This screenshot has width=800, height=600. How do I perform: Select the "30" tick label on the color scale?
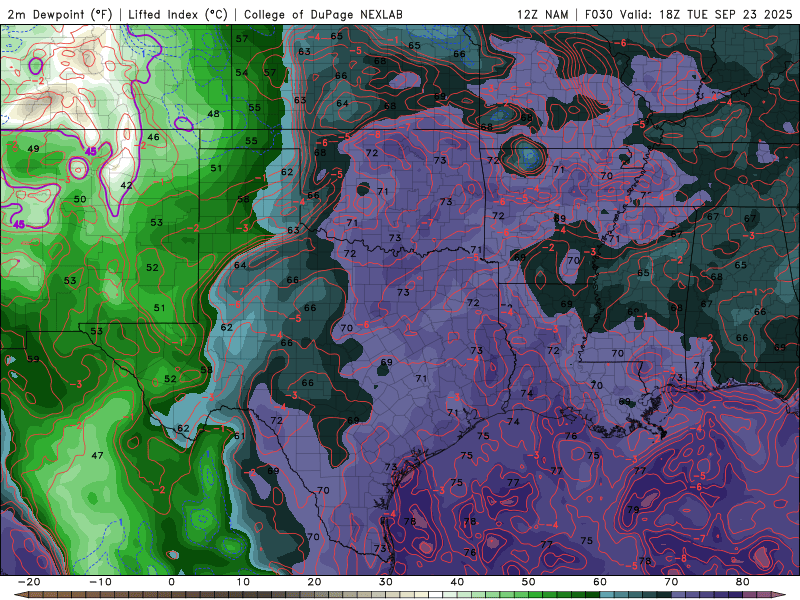386,582
